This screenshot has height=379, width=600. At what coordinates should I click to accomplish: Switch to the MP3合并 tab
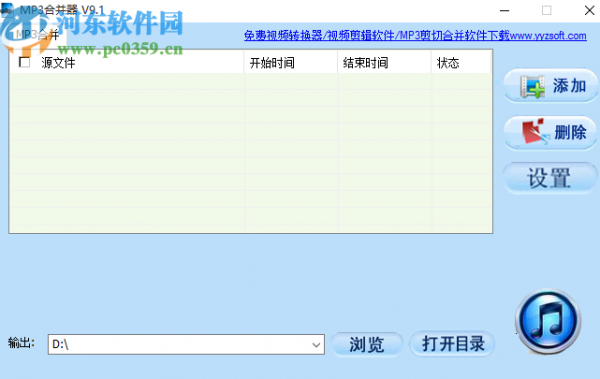(x=38, y=35)
